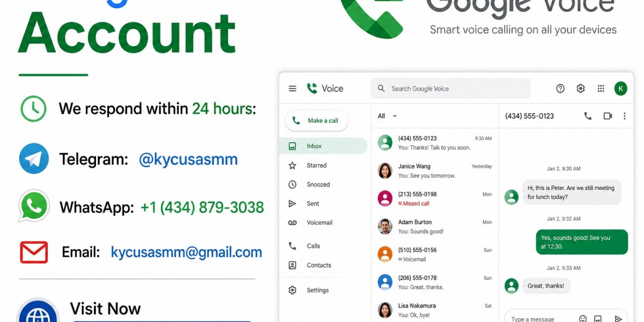This screenshot has height=322, width=644.
Task: Click the globe Visit Now icon
Action: coord(38,311)
